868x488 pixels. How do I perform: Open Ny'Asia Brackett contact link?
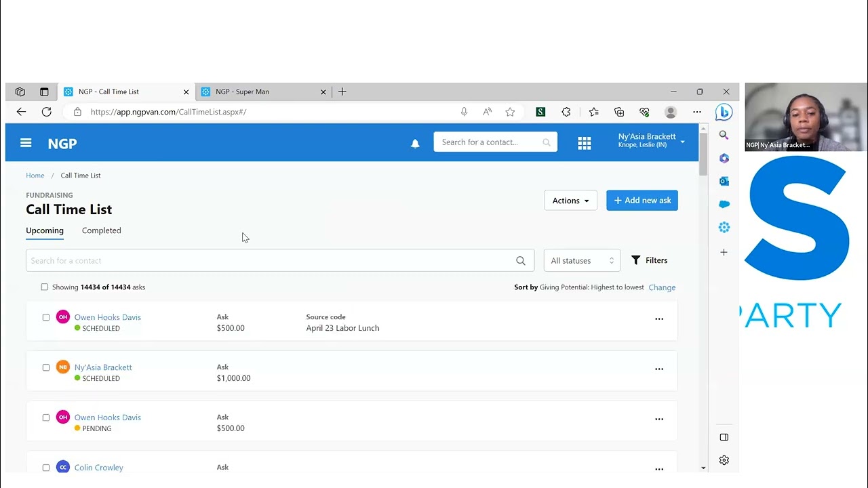(x=103, y=367)
